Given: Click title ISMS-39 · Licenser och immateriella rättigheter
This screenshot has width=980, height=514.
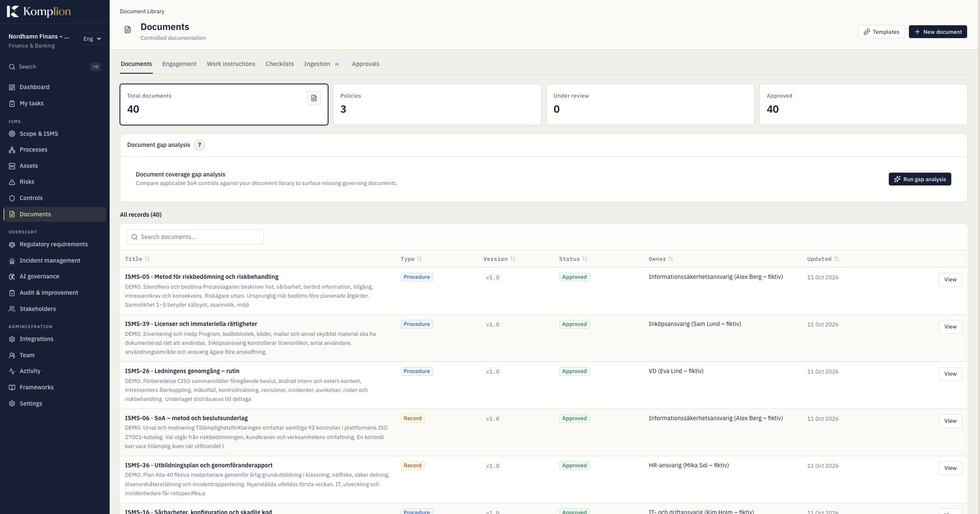Looking at the screenshot, I should [x=191, y=324].
